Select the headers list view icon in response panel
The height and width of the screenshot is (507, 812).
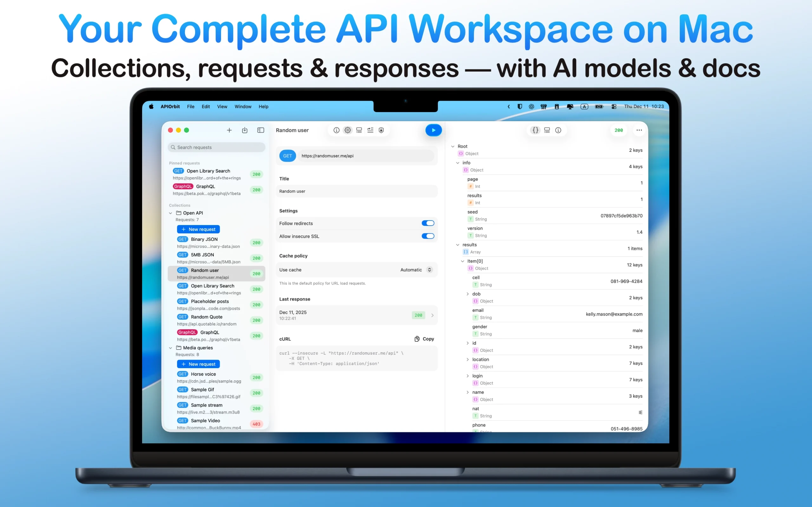[547, 130]
